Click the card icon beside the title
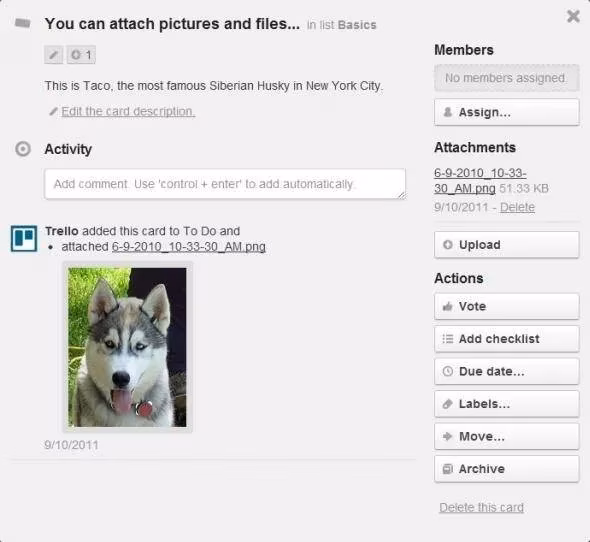 (x=23, y=23)
